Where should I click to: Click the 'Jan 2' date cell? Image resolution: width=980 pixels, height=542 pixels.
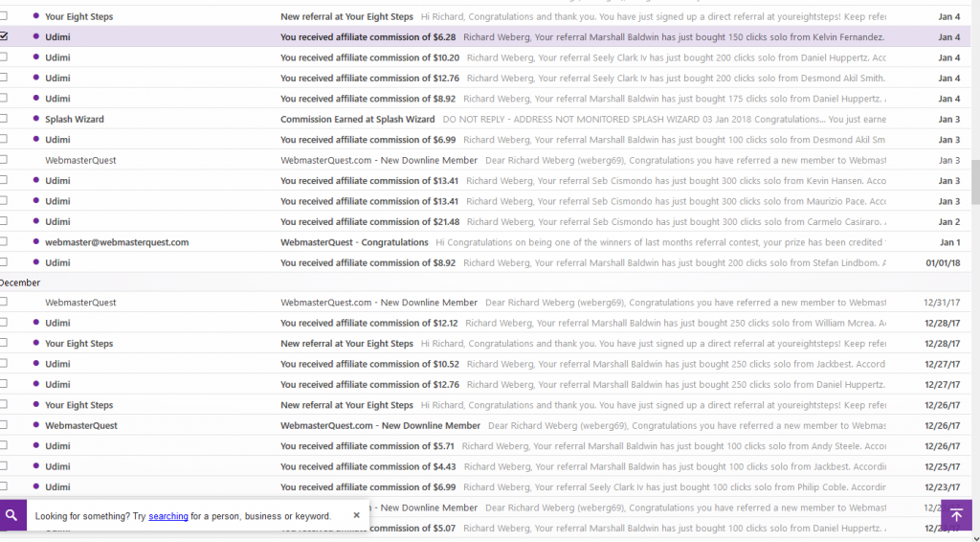(948, 222)
